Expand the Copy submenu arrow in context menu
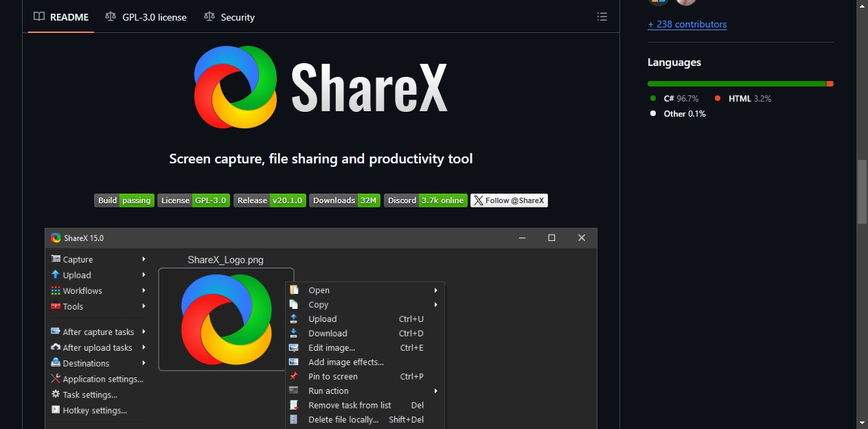 pyautogui.click(x=435, y=305)
